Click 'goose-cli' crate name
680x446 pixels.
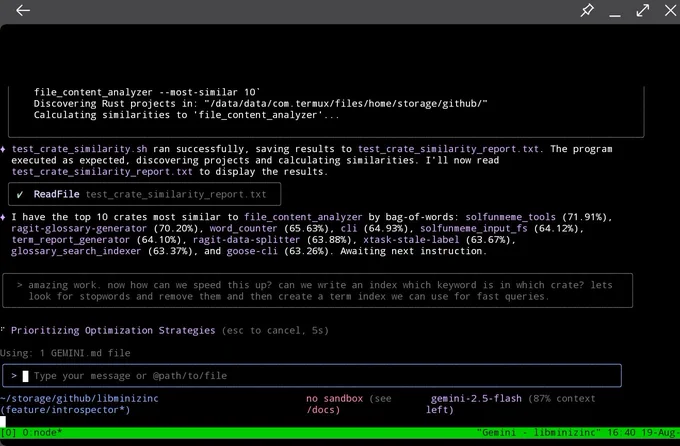252,251
